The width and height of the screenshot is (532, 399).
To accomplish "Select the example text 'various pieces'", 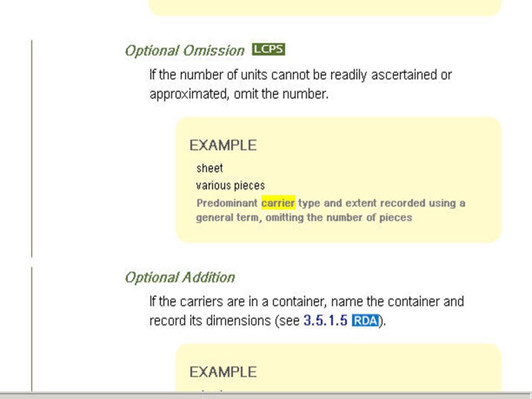I will 231,186.
